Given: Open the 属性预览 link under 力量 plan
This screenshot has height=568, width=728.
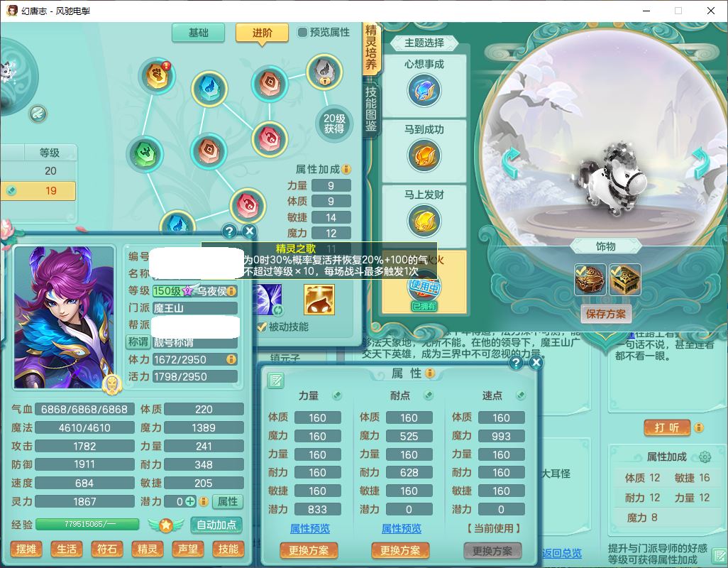Looking at the screenshot, I should [309, 528].
